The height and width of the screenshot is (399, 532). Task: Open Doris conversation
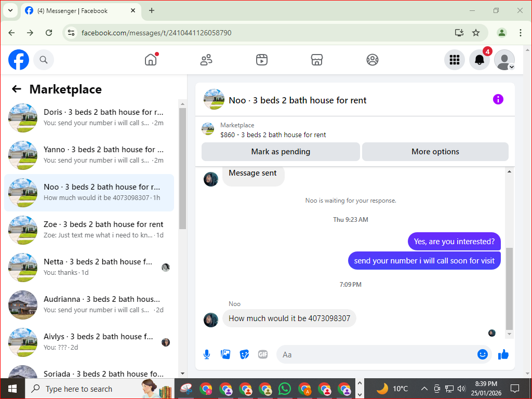pyautogui.click(x=89, y=117)
